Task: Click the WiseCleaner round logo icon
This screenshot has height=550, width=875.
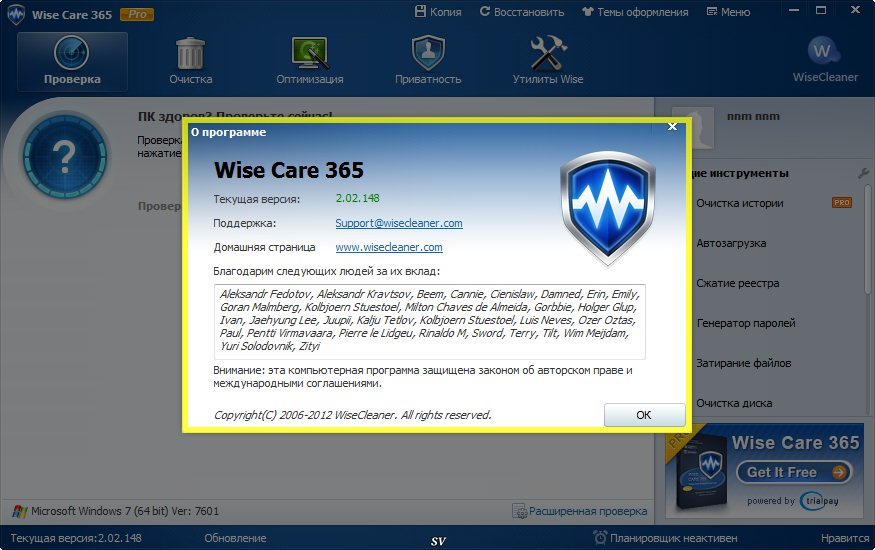Action: pos(823,50)
